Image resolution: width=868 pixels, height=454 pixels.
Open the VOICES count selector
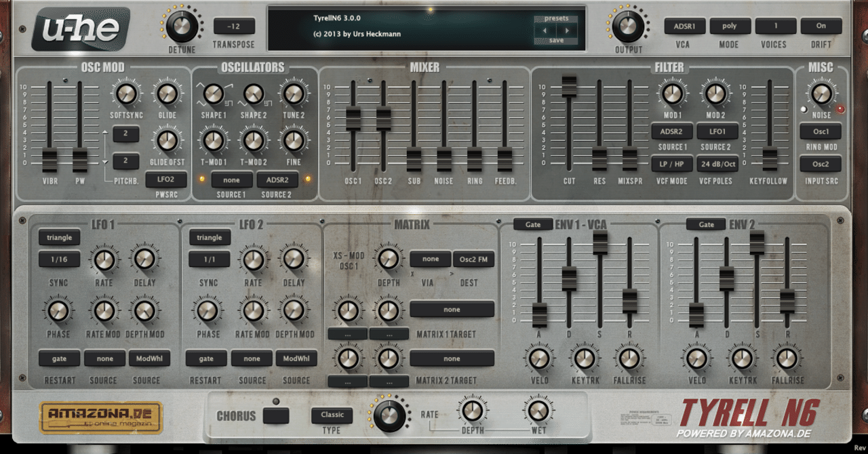tap(776, 26)
